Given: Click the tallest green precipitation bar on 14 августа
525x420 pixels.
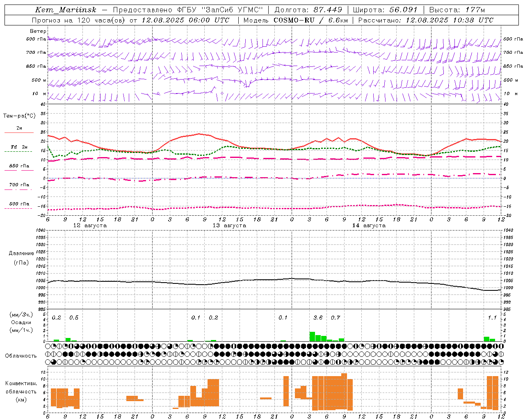Looking at the screenshot, I should tap(312, 336).
